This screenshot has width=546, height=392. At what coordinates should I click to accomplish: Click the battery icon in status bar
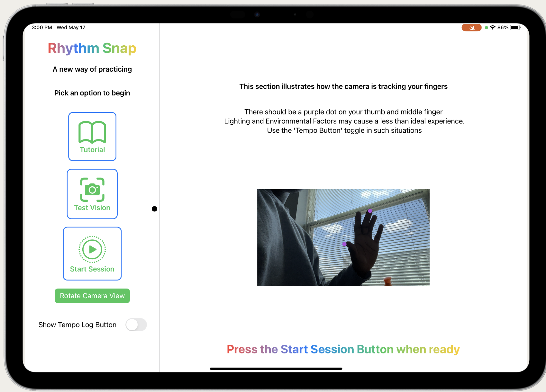[x=515, y=28]
